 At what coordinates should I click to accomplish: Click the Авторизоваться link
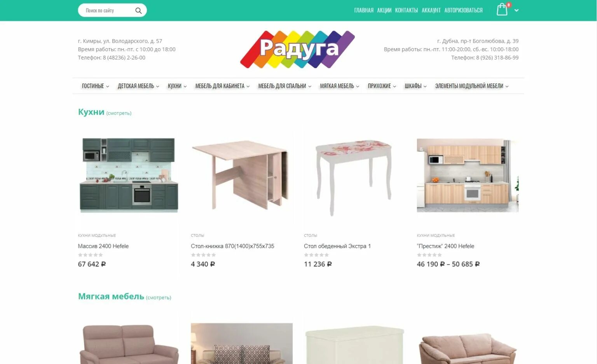pos(463,10)
